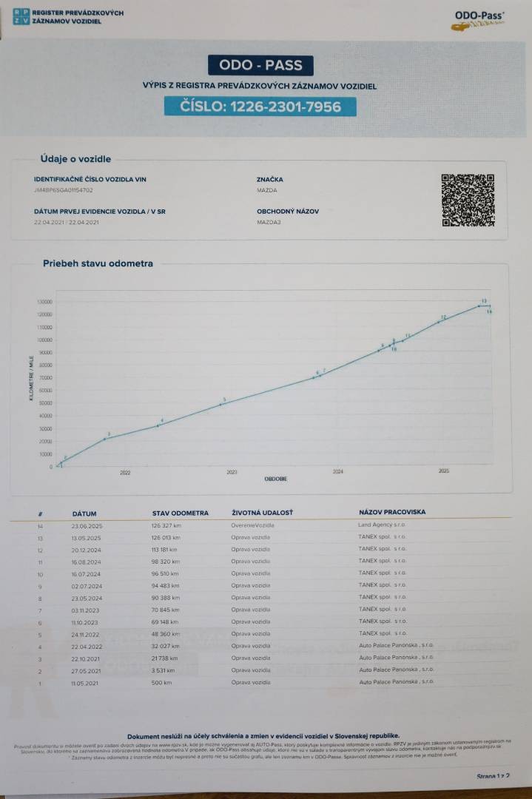Click the odometer value 90 388 km

click(166, 598)
